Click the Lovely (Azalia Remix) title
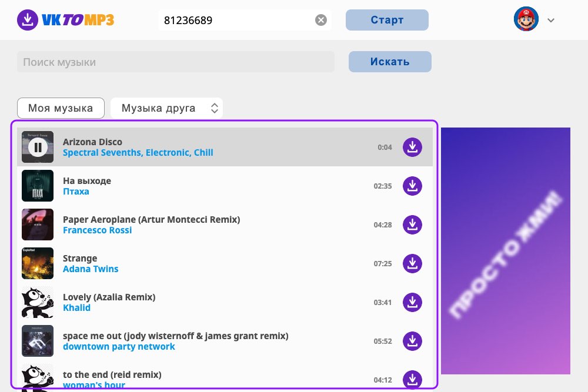The width and height of the screenshot is (588, 392). [x=109, y=297]
